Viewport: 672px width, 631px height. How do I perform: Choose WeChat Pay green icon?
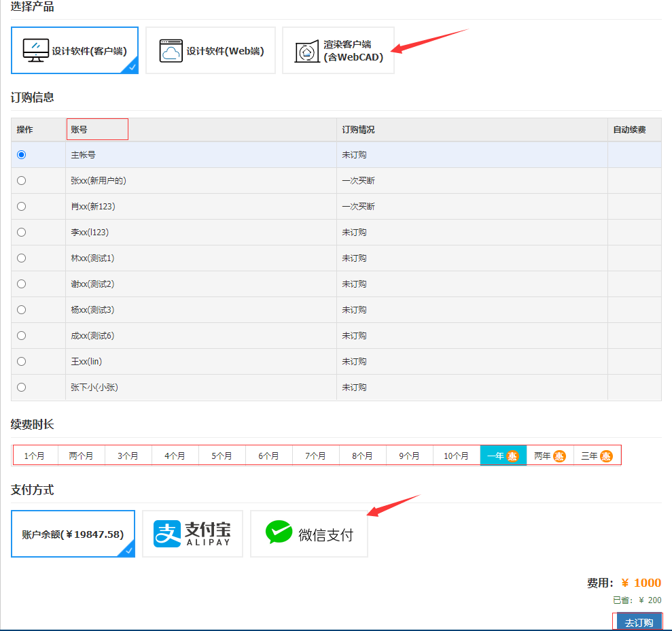[279, 533]
